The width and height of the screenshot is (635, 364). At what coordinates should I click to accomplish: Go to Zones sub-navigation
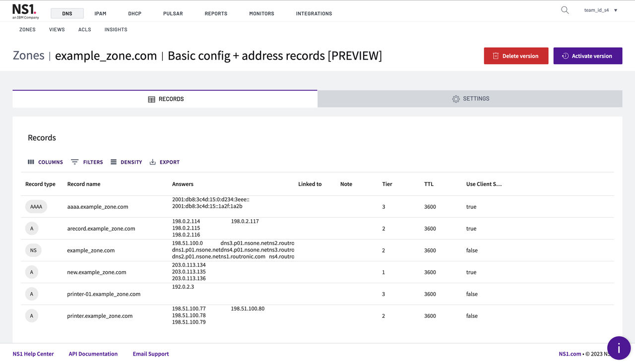[27, 30]
